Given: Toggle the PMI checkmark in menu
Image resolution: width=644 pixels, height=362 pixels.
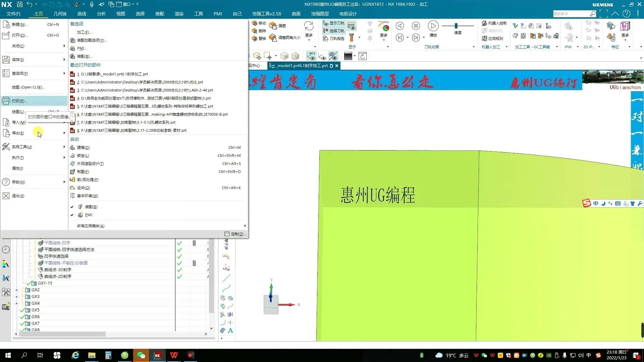Looking at the screenshot, I should (x=72, y=215).
